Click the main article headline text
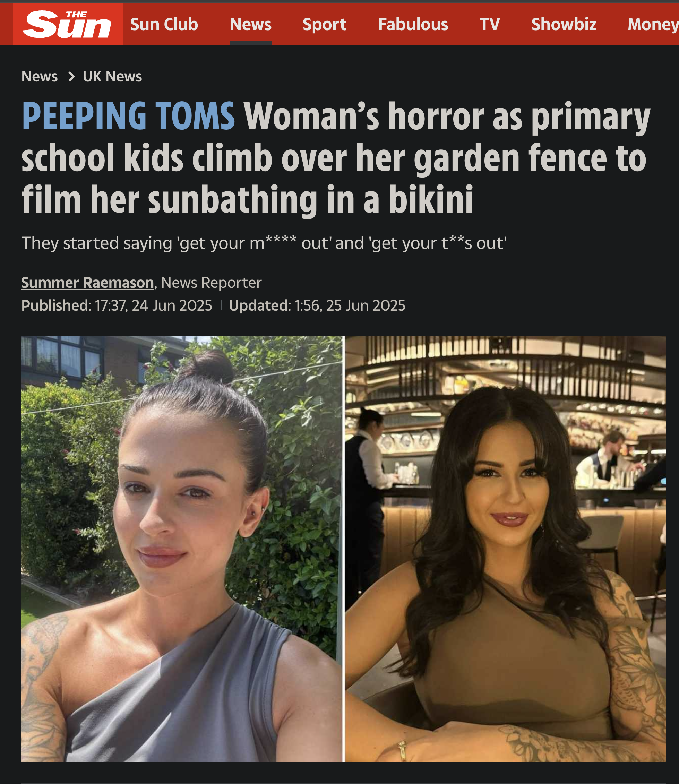Image resolution: width=679 pixels, height=784 pixels. (336, 157)
